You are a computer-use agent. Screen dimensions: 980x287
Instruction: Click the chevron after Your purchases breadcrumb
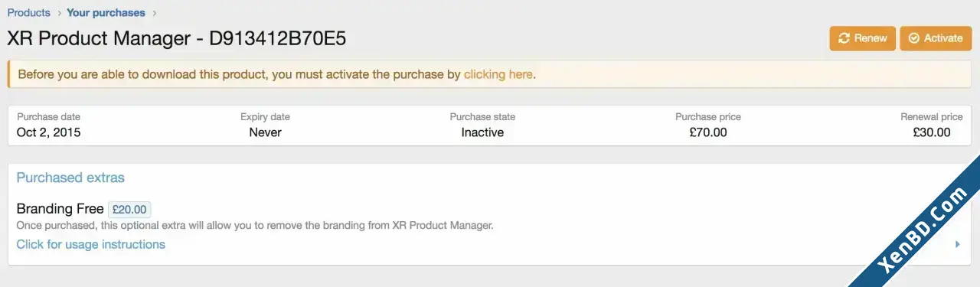click(x=154, y=13)
